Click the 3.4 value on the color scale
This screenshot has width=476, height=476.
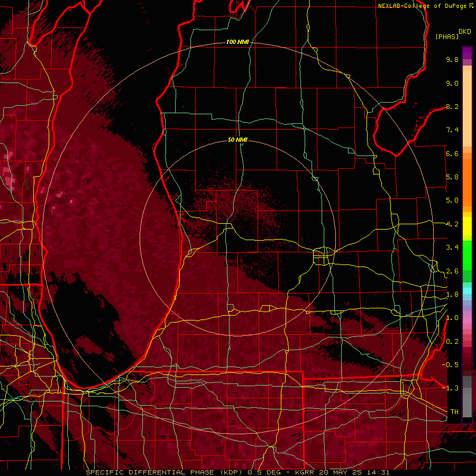click(452, 248)
